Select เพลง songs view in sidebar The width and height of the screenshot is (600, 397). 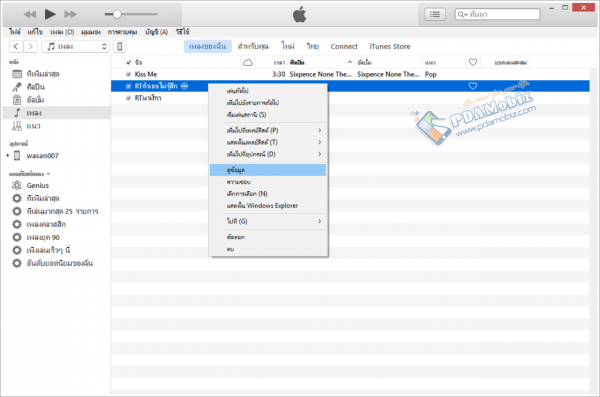pyautogui.click(x=56, y=113)
